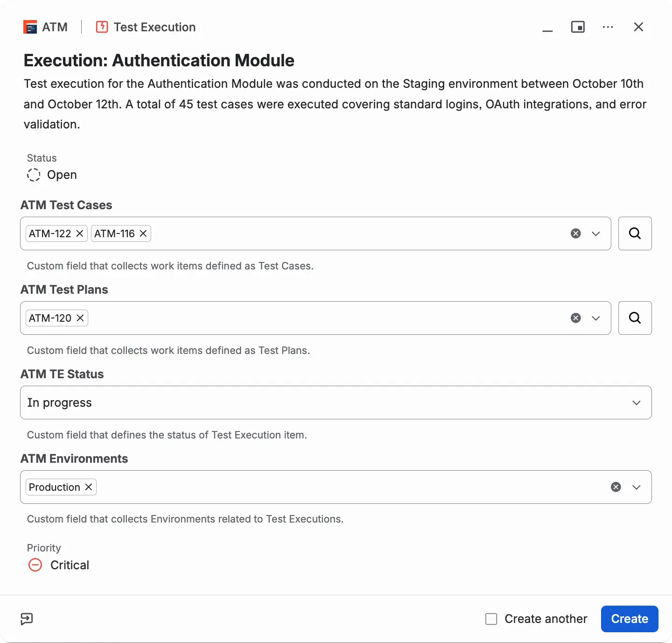The width and height of the screenshot is (672, 643).
Task: Enable the Create another checkbox
Action: 491,619
